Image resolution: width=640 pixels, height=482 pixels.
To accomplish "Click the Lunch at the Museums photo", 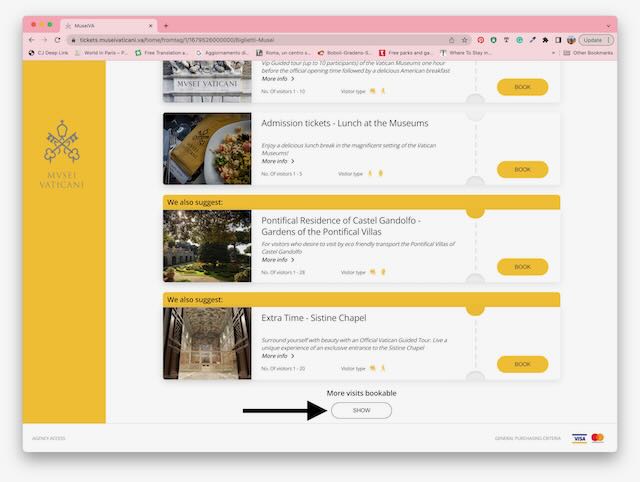I will [207, 149].
